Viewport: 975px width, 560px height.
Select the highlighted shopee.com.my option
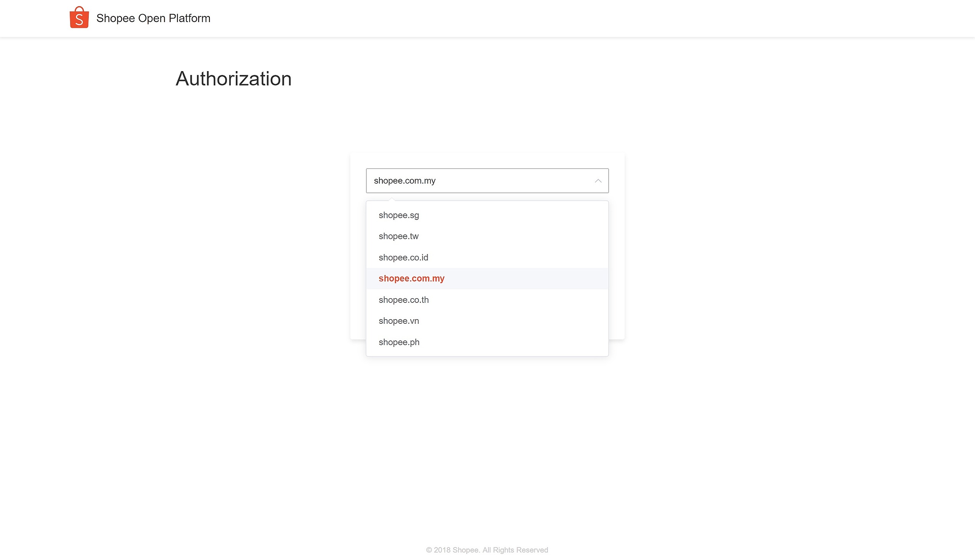click(411, 278)
